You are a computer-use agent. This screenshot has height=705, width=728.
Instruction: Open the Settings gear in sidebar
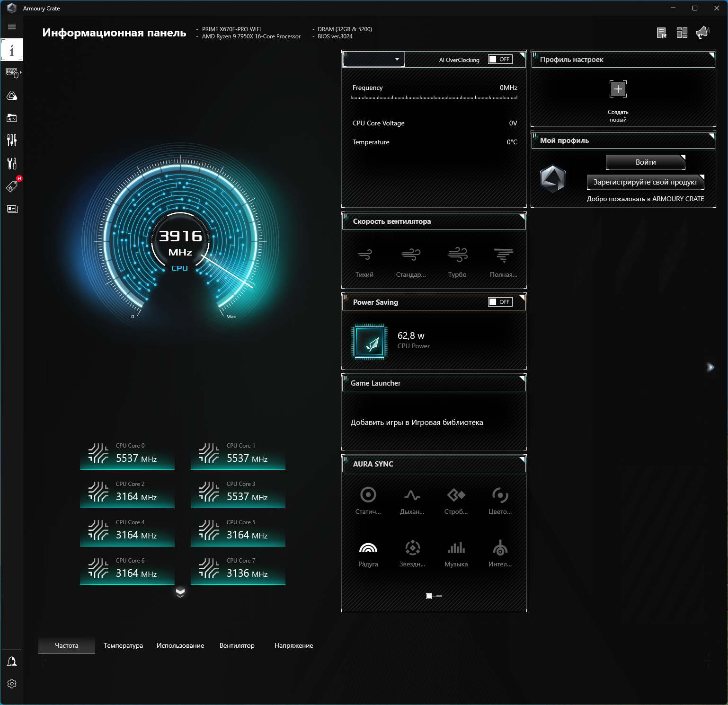click(12, 684)
